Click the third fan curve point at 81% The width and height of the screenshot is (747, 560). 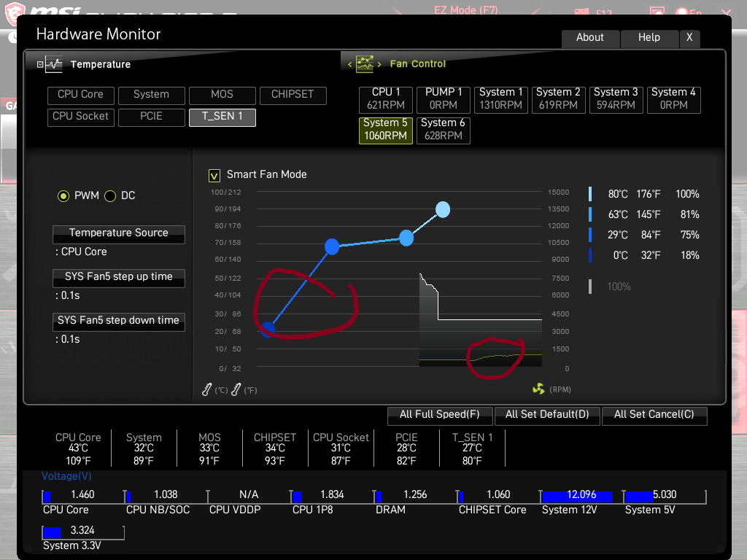tap(406, 238)
